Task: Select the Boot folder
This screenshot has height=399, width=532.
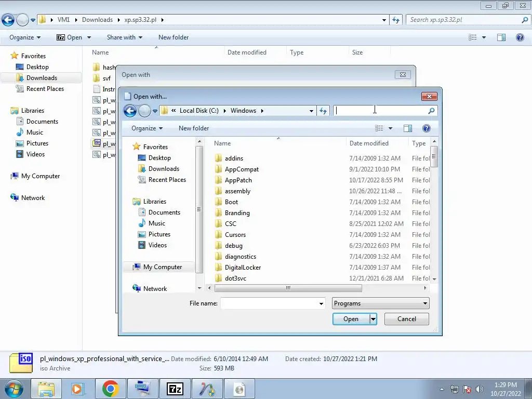Action: [231, 202]
